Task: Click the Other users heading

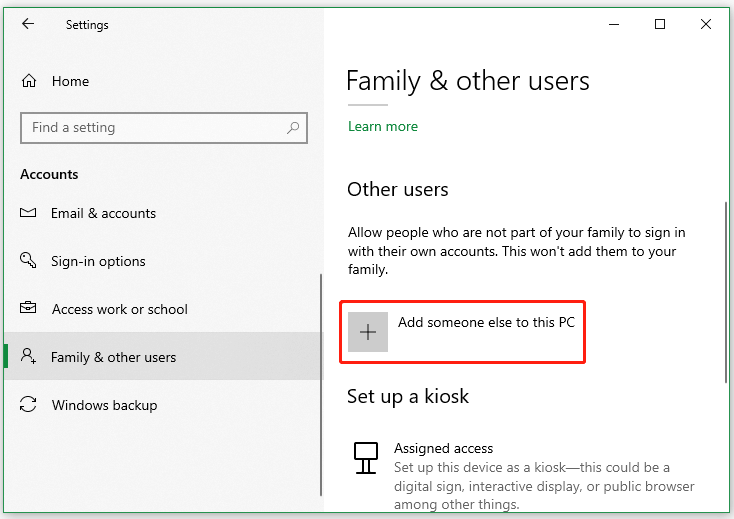Action: 398,190
